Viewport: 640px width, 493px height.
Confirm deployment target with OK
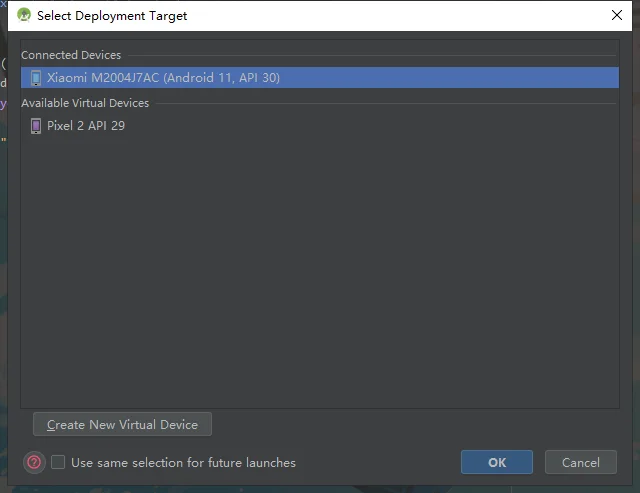click(497, 462)
